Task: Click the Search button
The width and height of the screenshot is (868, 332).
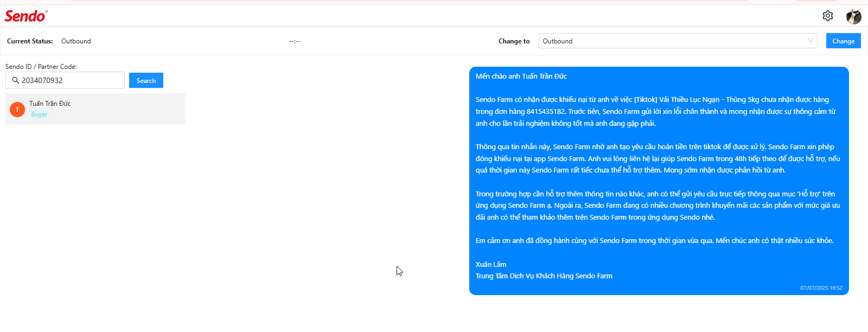Action: tap(146, 80)
